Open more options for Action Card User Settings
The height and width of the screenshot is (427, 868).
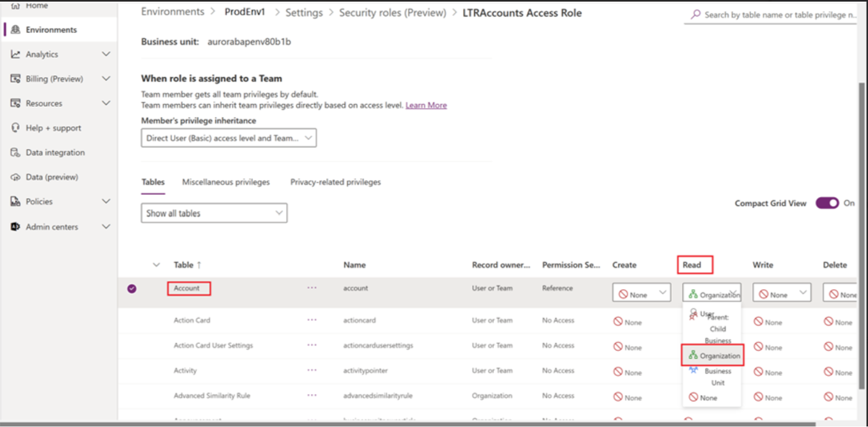(x=312, y=345)
